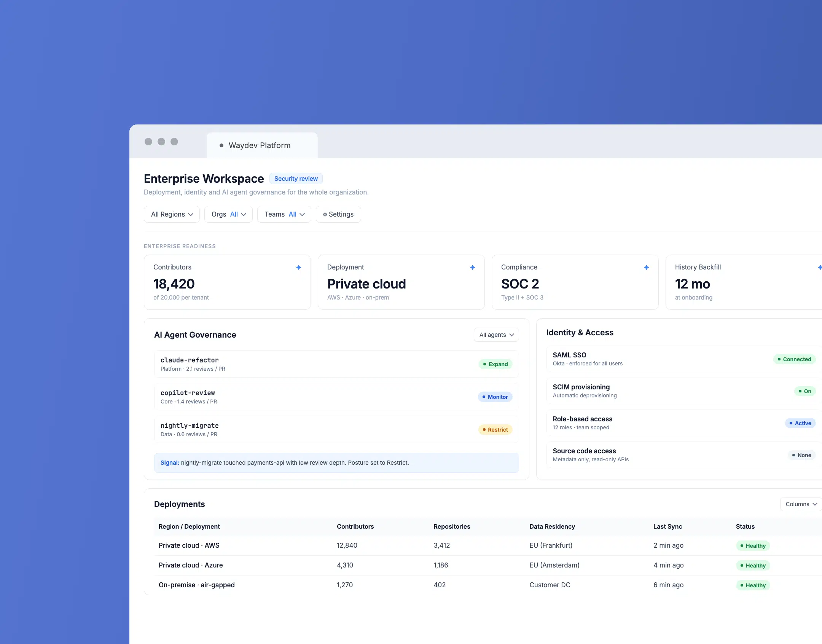Expand the Orgs All filter
822x644 pixels.
tap(228, 214)
